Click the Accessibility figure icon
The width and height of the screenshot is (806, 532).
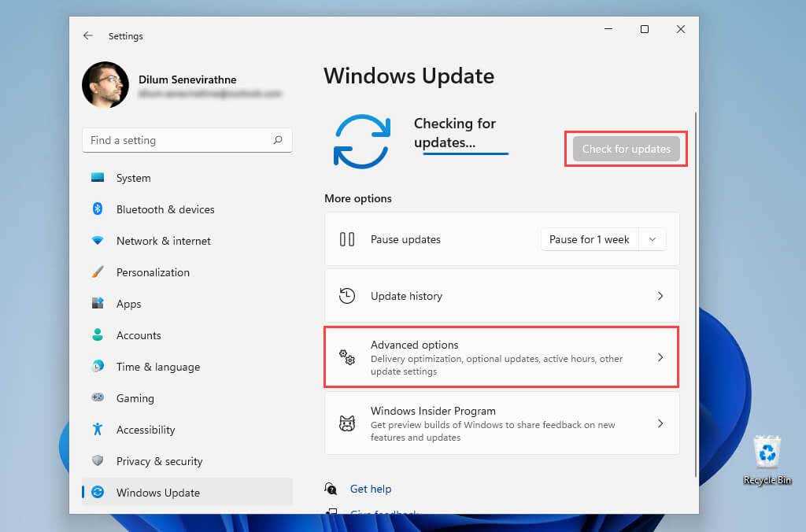click(x=98, y=429)
